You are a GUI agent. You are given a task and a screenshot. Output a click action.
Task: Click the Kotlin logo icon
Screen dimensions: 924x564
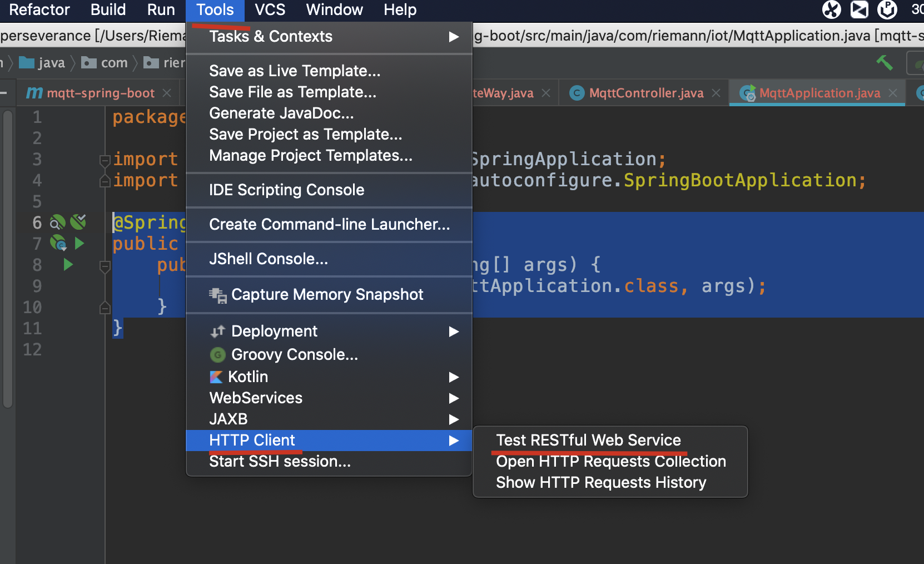click(216, 377)
